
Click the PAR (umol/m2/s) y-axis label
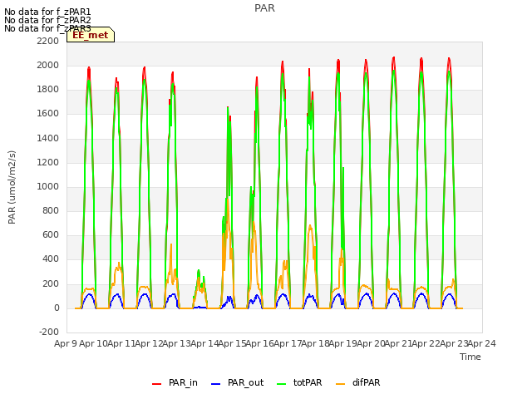coord(12,187)
